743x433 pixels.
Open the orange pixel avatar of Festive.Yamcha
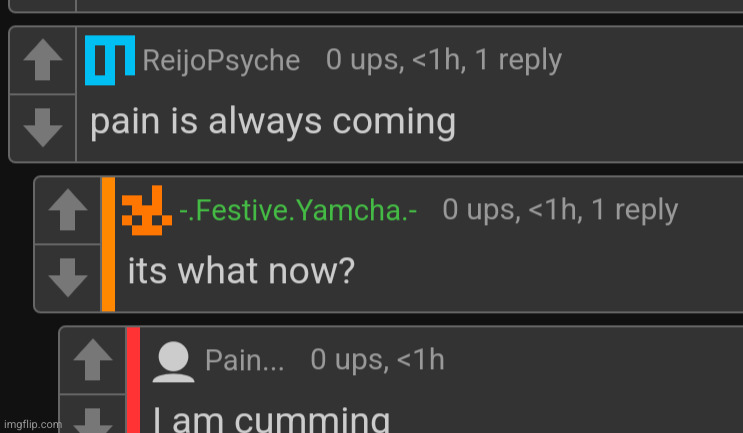click(147, 210)
